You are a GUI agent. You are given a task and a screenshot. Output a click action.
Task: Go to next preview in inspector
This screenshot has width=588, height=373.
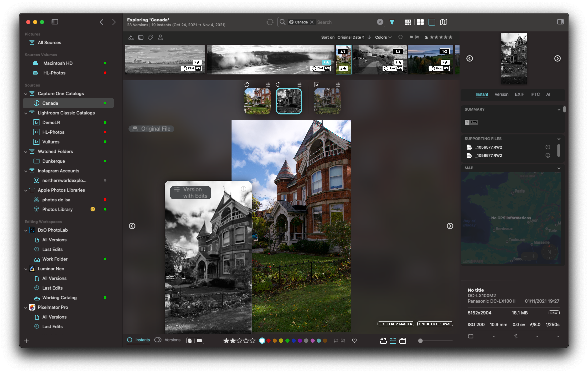(x=558, y=59)
